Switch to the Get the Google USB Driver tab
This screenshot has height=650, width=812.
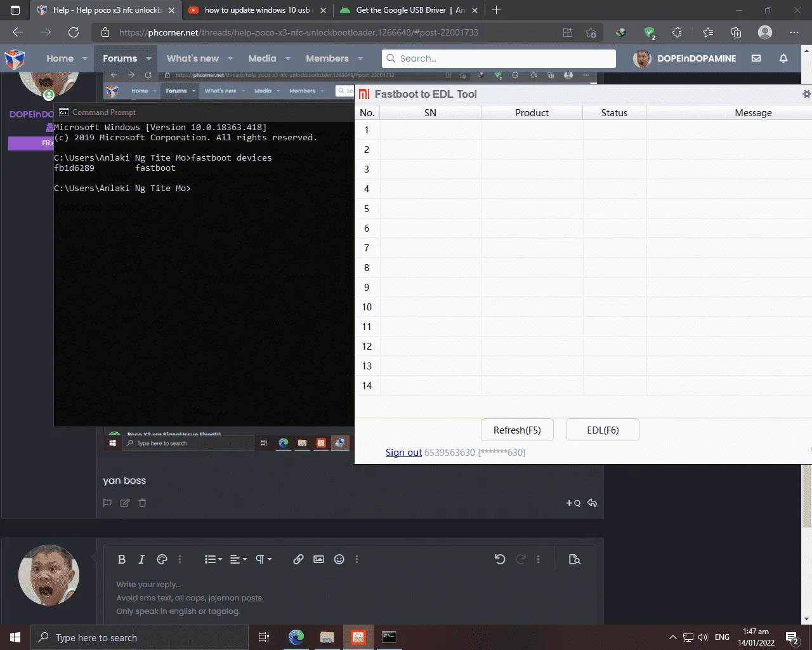click(409, 10)
